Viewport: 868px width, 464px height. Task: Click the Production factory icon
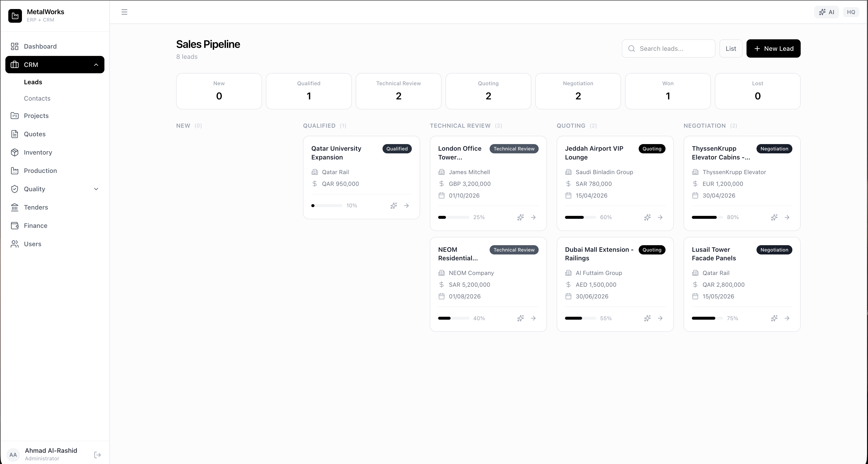(14, 171)
